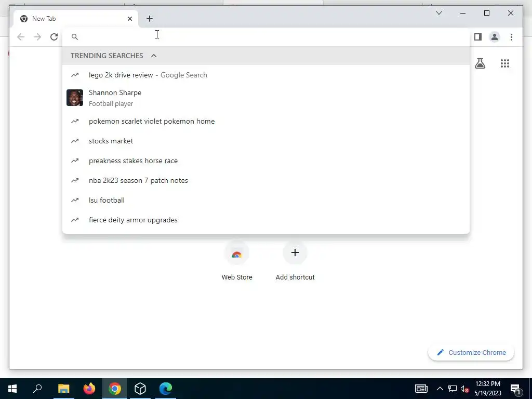
Task: Open Microsoft Edge from the taskbar
Action: (x=166, y=389)
